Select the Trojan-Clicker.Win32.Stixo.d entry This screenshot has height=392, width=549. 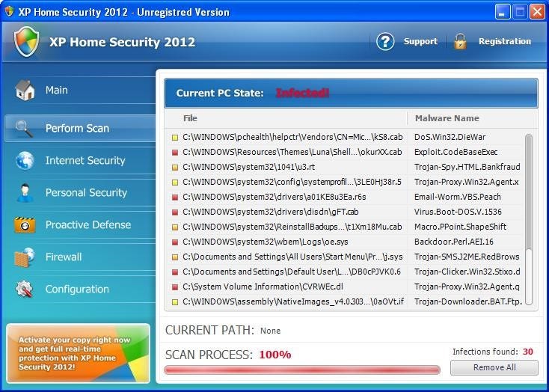coord(467,272)
